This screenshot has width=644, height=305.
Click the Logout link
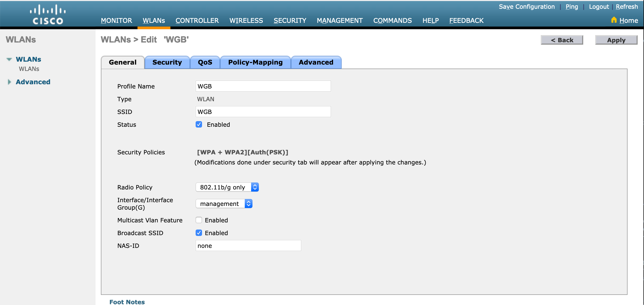[x=599, y=7]
